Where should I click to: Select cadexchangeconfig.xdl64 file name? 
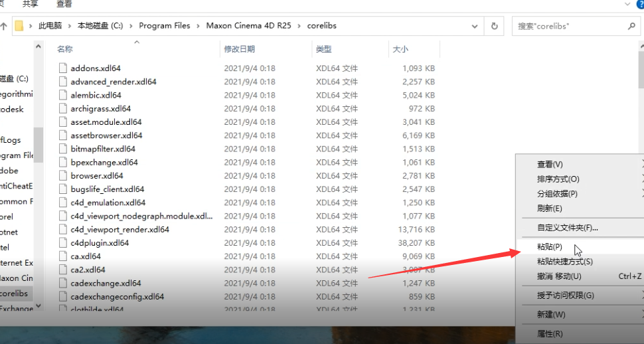(117, 296)
